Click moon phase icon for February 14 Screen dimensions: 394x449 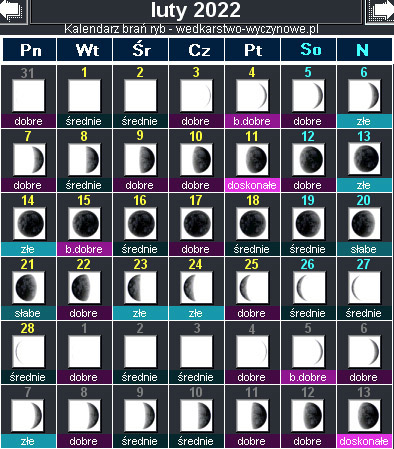point(30,223)
